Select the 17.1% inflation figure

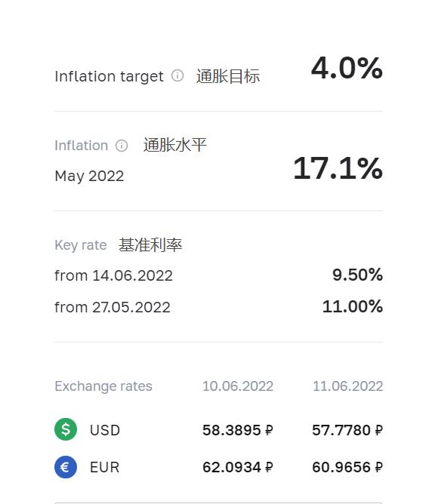point(338,168)
